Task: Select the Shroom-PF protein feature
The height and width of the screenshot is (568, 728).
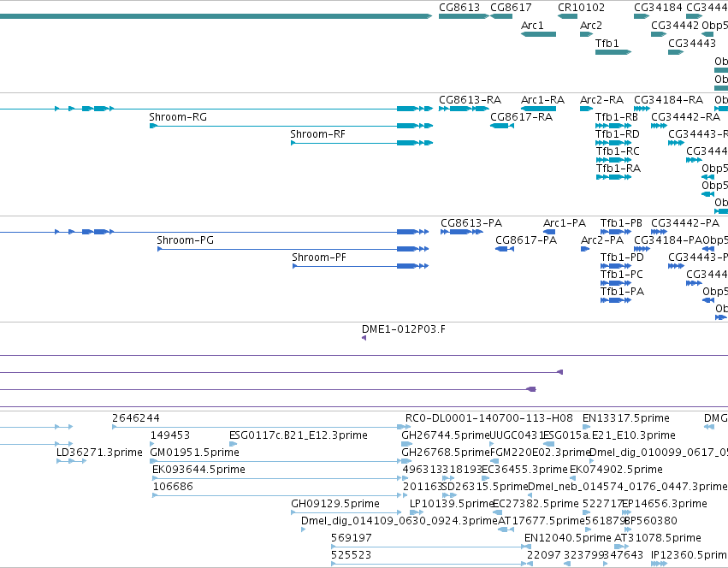Action: pyautogui.click(x=360, y=266)
